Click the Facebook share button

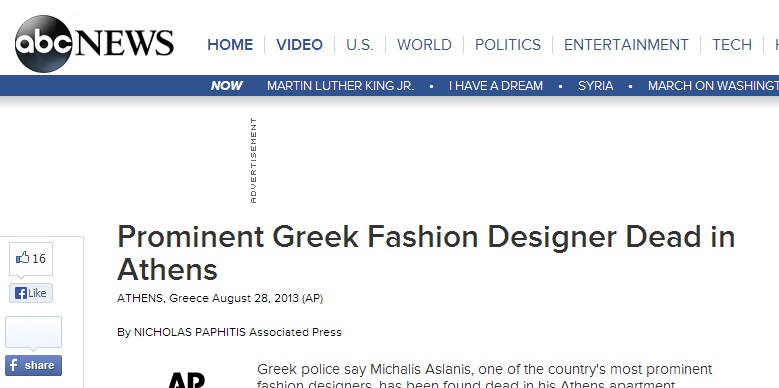(x=33, y=366)
